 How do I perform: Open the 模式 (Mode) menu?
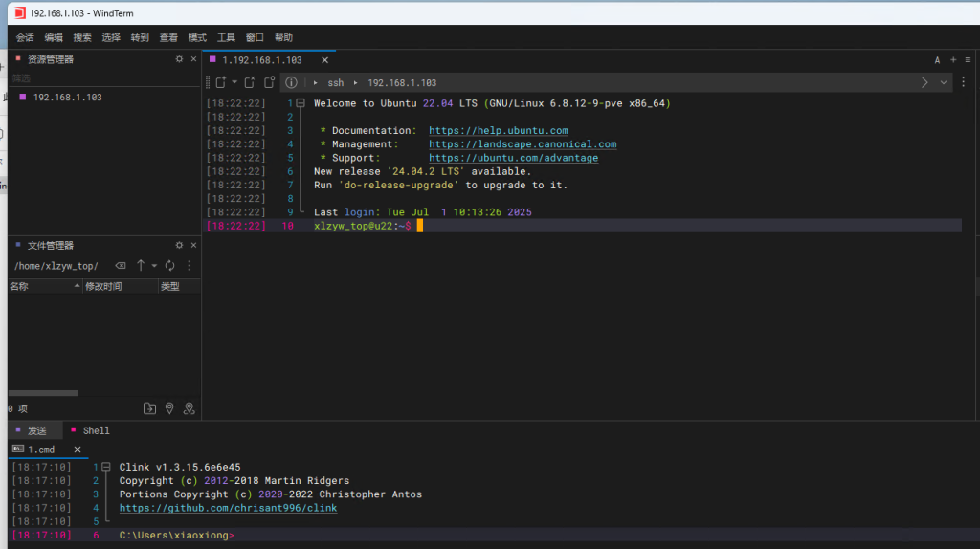coord(197,37)
